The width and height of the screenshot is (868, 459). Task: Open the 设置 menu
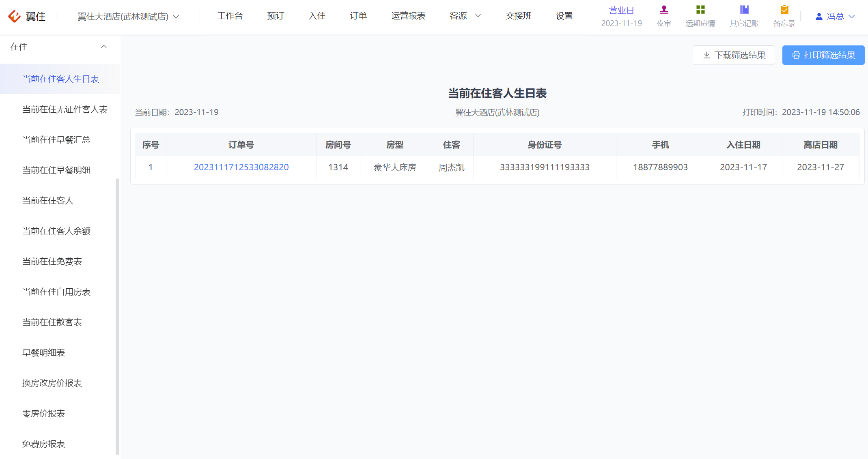(x=564, y=16)
